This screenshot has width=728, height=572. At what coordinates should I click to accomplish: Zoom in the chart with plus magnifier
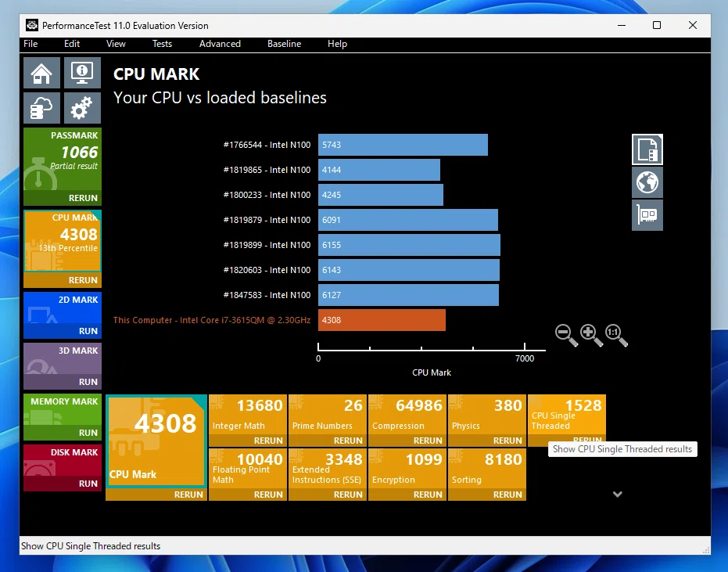click(x=591, y=335)
